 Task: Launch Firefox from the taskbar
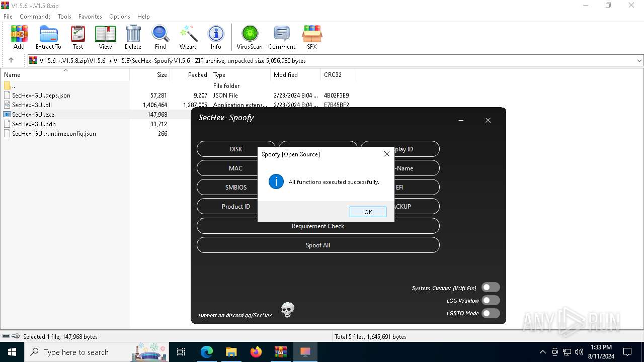pyautogui.click(x=256, y=352)
